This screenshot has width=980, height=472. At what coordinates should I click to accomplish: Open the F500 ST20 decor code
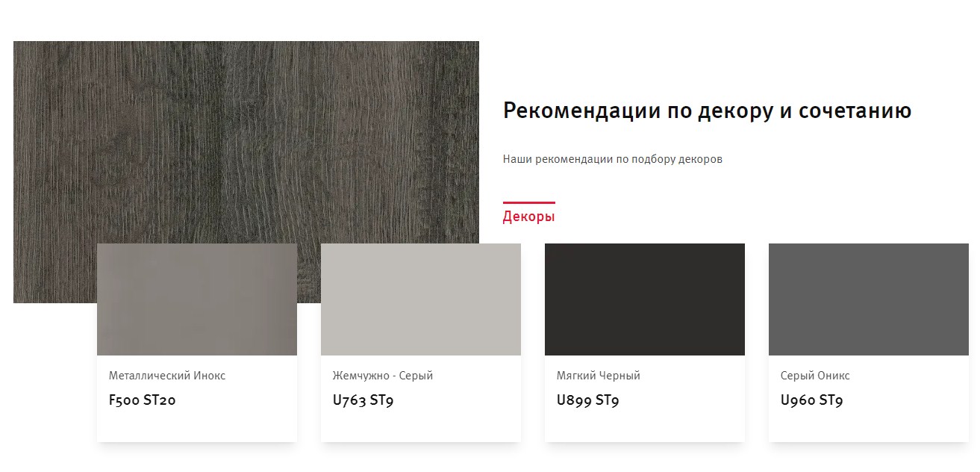click(143, 400)
